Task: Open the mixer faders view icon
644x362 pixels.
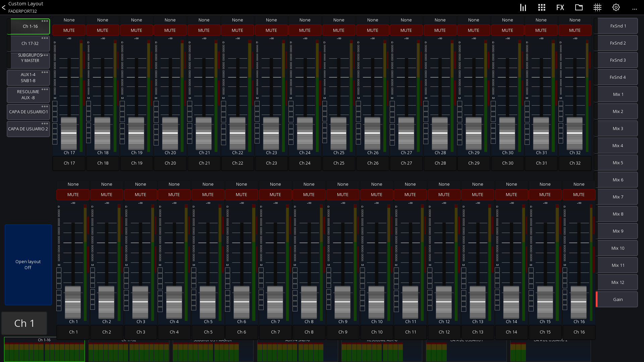Action: tap(523, 7)
